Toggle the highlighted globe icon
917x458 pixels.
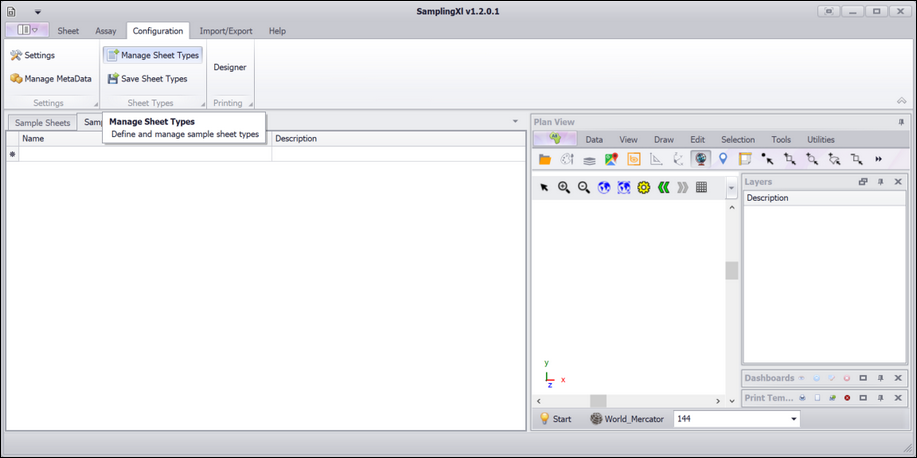[701, 159]
